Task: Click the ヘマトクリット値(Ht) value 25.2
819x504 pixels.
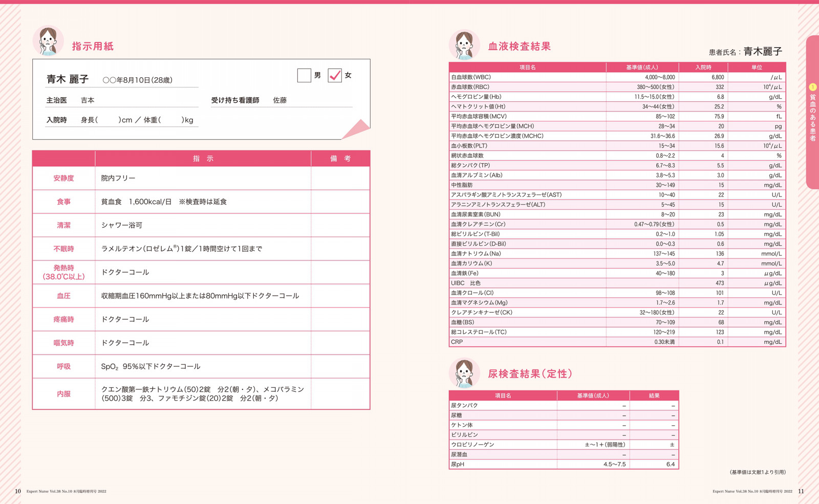Action: point(719,106)
